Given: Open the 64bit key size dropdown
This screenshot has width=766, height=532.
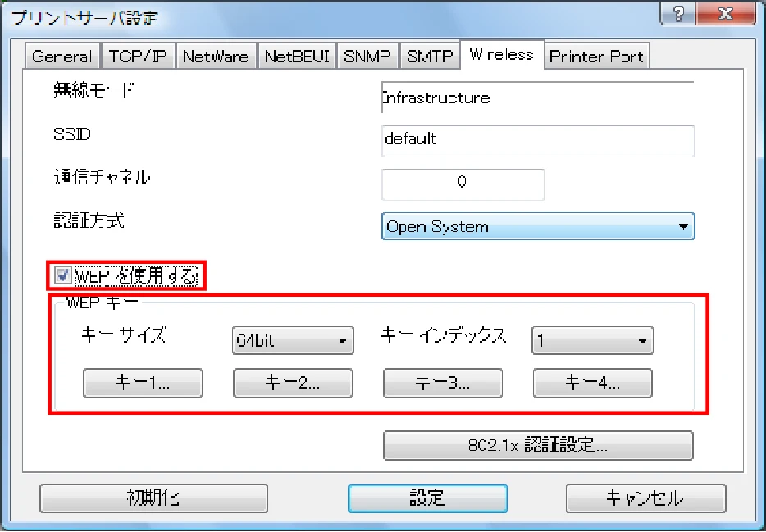Looking at the screenshot, I should click(293, 340).
